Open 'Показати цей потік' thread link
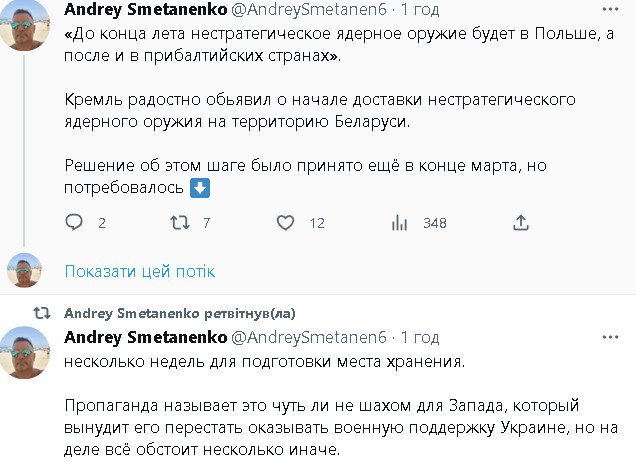636x472 pixels. [x=140, y=271]
